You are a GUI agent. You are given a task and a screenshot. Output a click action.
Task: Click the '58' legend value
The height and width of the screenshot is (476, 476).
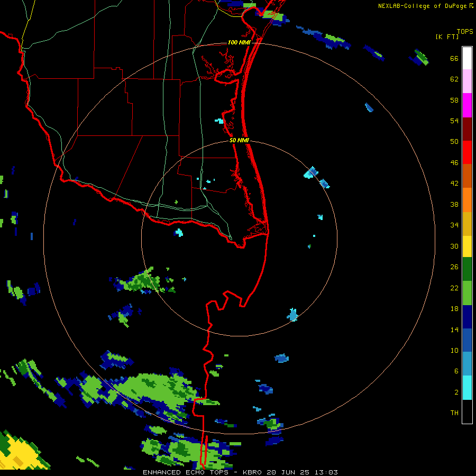(454, 100)
